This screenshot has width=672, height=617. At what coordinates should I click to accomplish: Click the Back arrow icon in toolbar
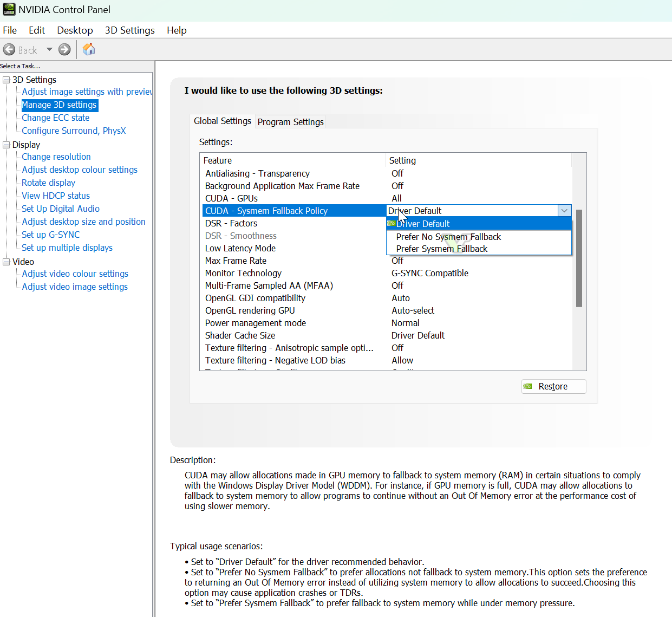tap(9, 50)
